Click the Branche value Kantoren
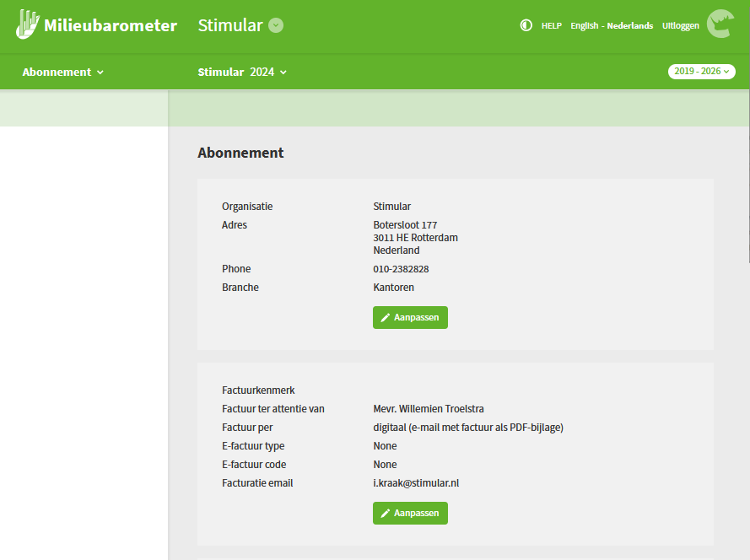Screen dimensions: 750x560 click(x=394, y=288)
